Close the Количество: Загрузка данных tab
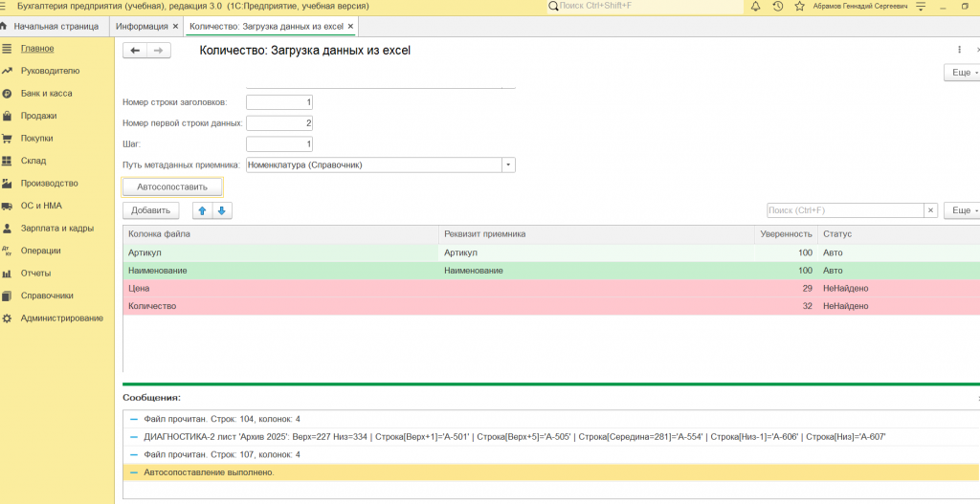 (x=350, y=26)
